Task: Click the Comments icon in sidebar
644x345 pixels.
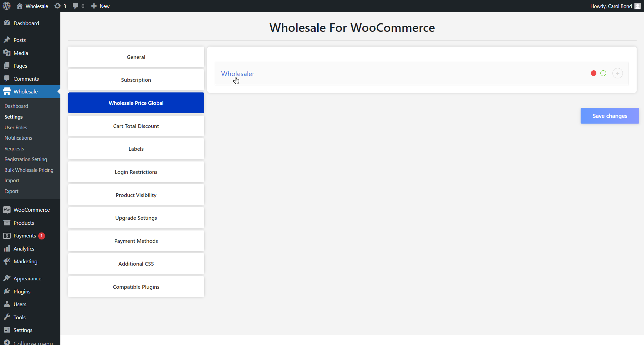Action: click(7, 79)
